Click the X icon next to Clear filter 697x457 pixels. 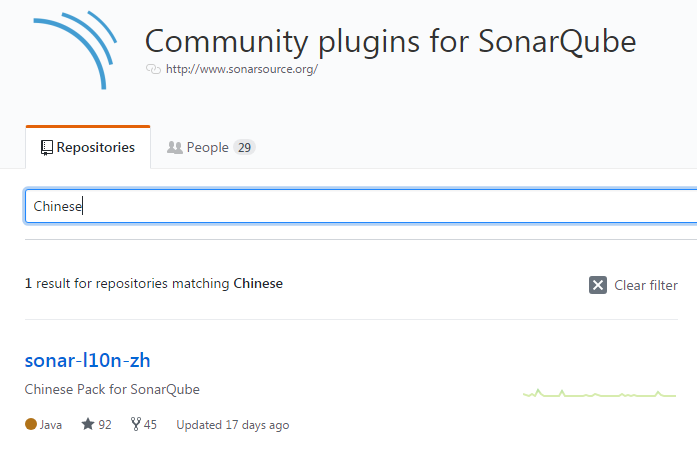(x=598, y=285)
